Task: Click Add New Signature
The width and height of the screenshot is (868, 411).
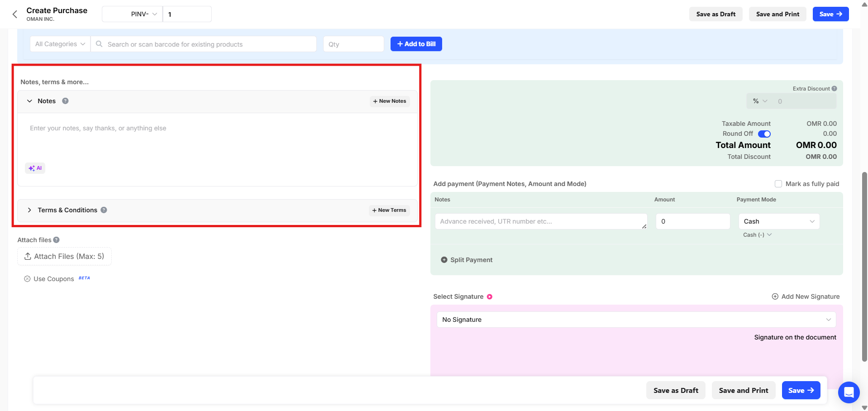Action: click(806, 296)
